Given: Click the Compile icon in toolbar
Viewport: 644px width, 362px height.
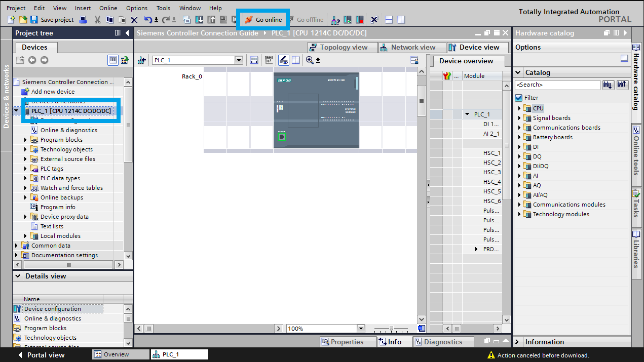Looking at the screenshot, I should tap(186, 20).
